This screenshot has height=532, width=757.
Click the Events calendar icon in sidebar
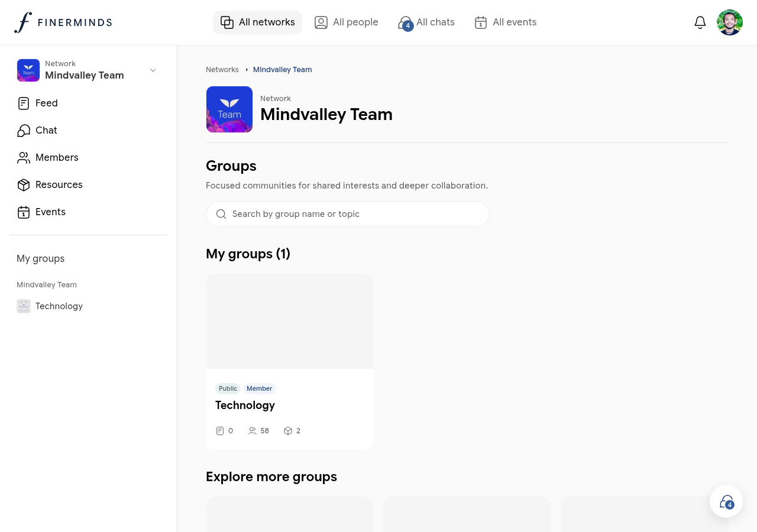[x=24, y=212]
